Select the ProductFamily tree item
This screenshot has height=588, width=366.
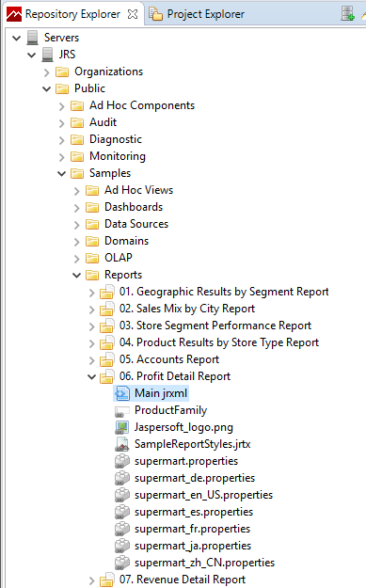170,410
